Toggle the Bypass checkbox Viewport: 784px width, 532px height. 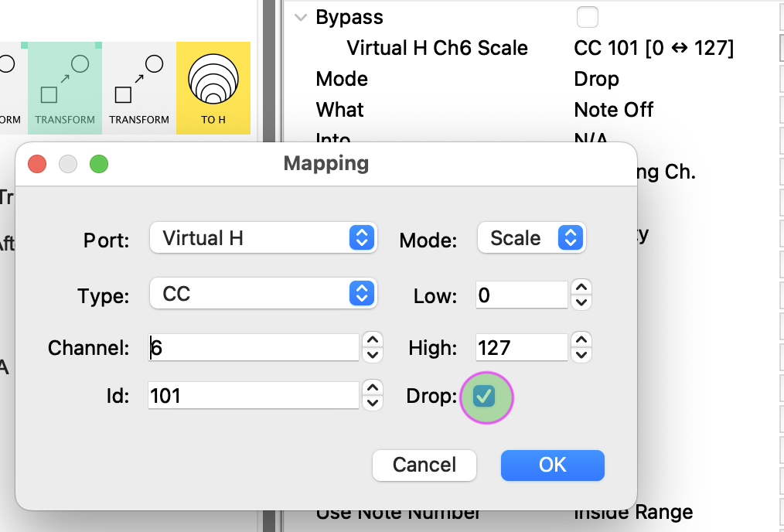click(x=588, y=17)
